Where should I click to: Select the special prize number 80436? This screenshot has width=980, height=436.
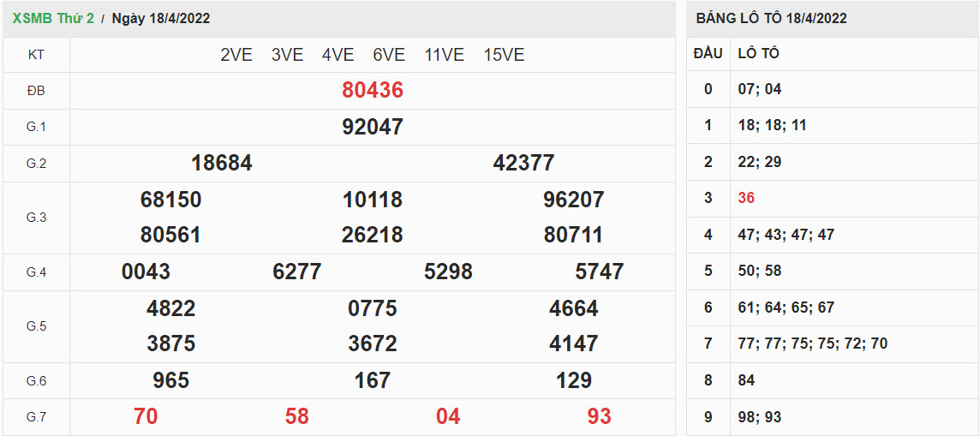pyautogui.click(x=372, y=90)
